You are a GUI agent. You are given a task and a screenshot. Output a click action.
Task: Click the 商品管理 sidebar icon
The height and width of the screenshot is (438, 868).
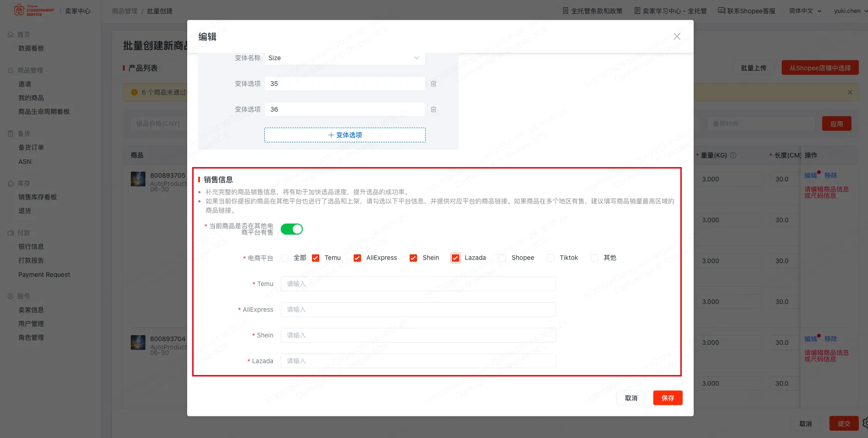click(10, 70)
